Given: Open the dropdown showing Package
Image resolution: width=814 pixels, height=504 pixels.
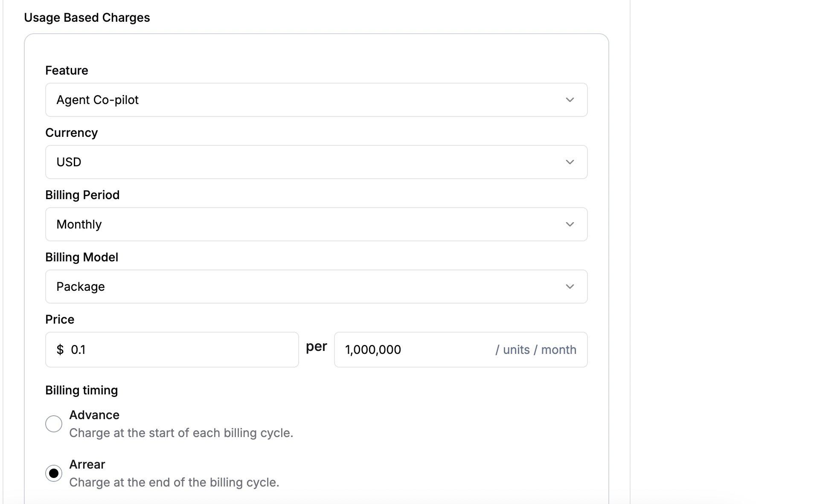Looking at the screenshot, I should [317, 287].
